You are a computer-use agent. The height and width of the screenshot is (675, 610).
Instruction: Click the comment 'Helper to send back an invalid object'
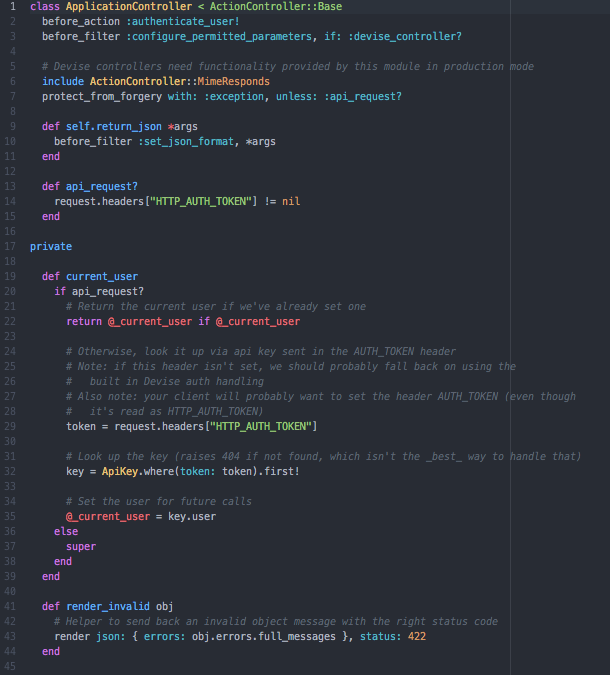coord(276,622)
